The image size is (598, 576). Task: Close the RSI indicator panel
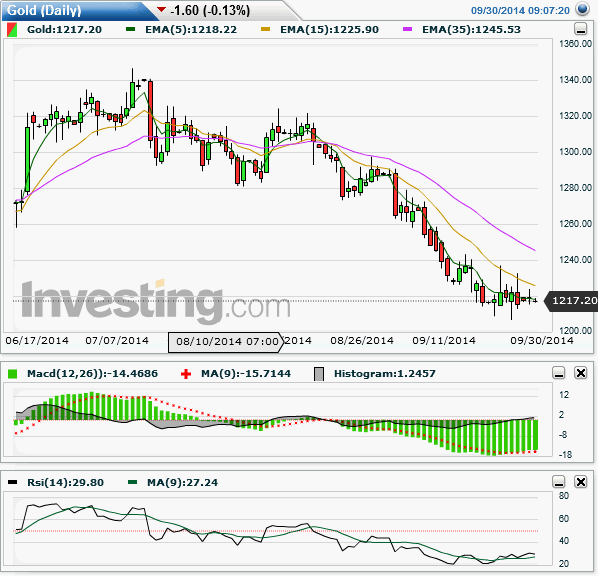click(580, 482)
